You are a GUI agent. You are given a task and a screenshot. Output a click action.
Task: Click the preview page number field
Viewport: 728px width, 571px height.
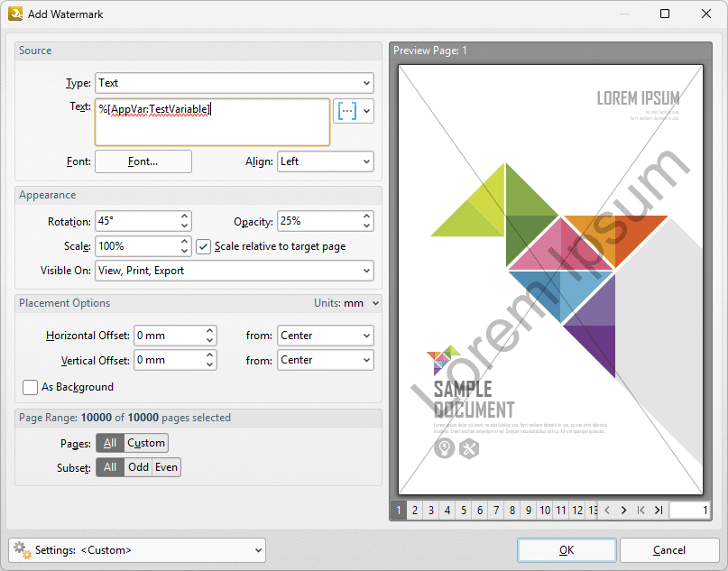click(690, 511)
